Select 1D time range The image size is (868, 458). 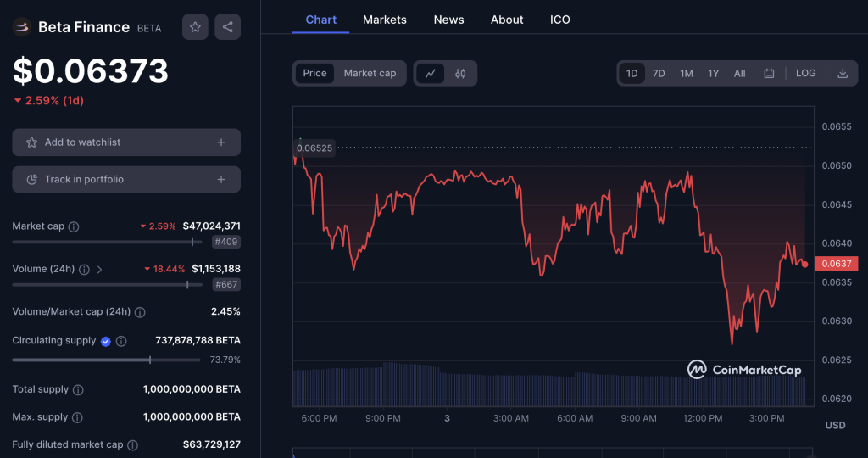pyautogui.click(x=632, y=73)
